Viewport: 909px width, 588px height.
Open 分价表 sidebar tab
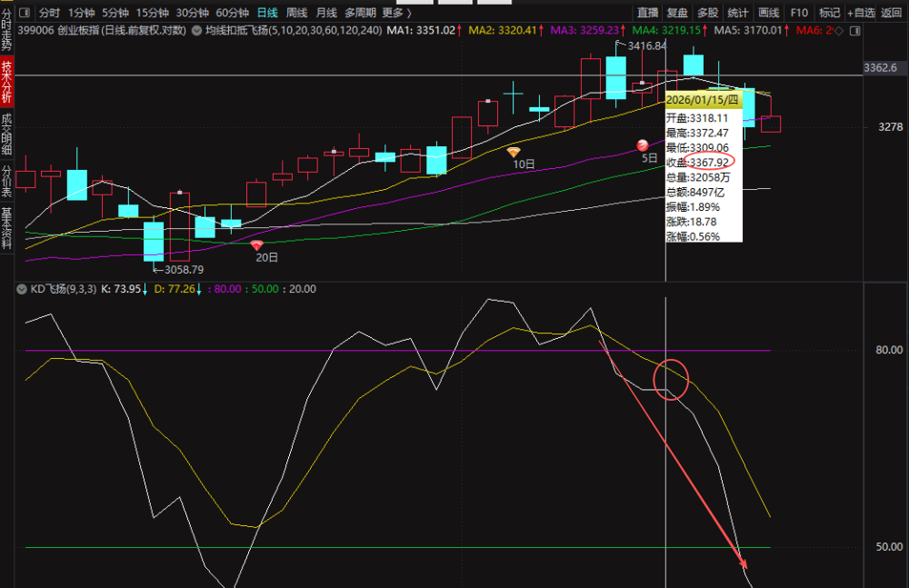6,181
